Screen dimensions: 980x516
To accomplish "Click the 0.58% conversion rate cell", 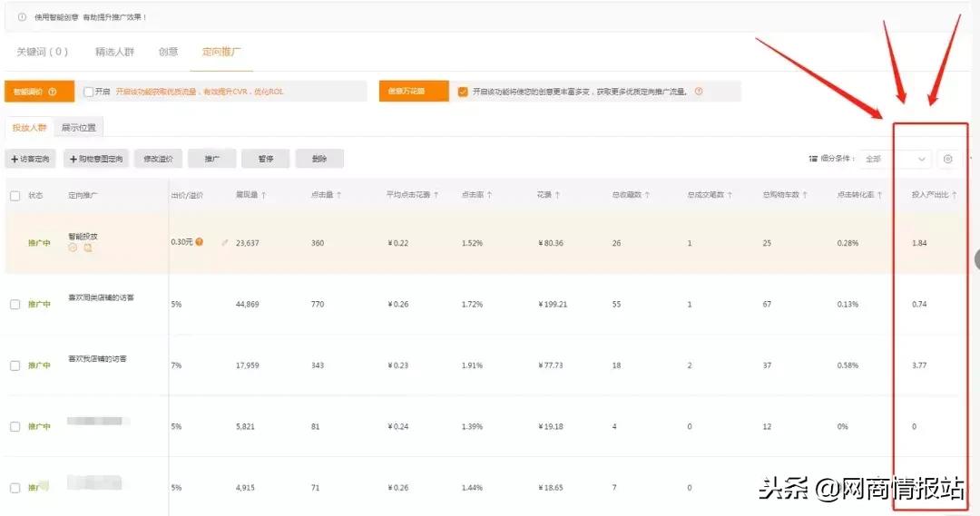I will click(848, 365).
